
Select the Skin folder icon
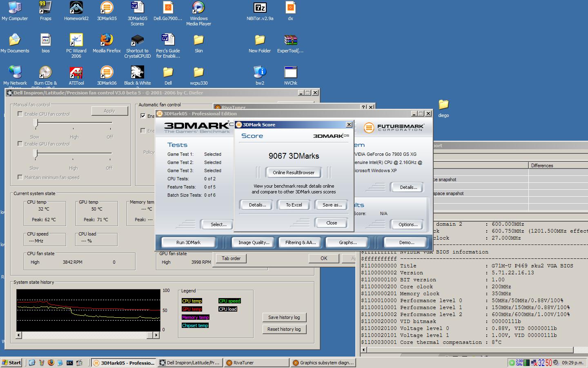[198, 43]
